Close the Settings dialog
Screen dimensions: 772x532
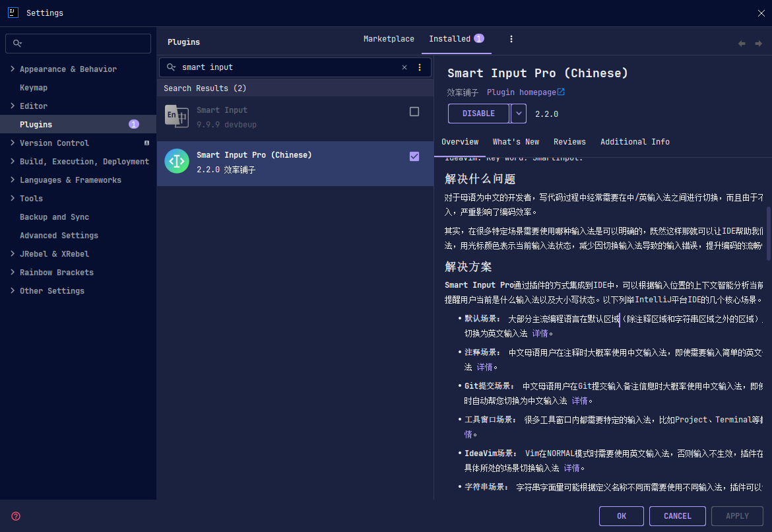(761, 13)
